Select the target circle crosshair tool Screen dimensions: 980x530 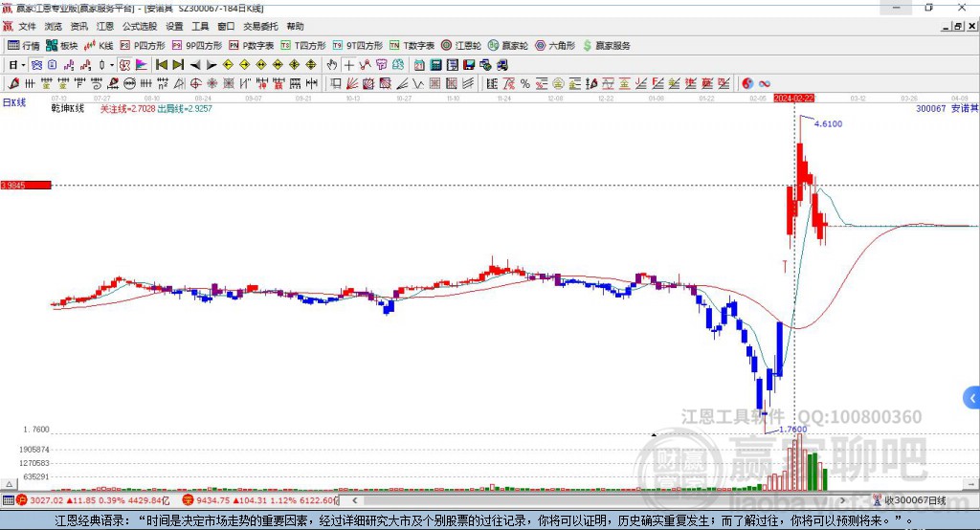(195, 83)
